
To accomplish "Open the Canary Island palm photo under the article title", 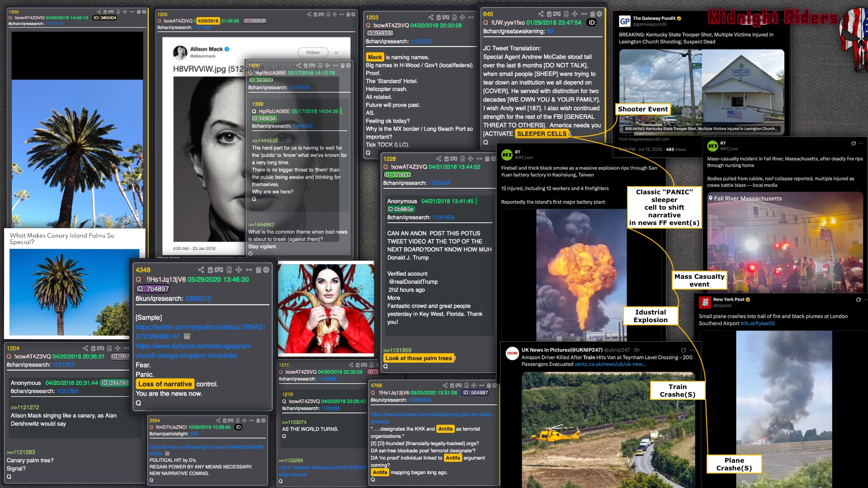I will tap(75, 292).
